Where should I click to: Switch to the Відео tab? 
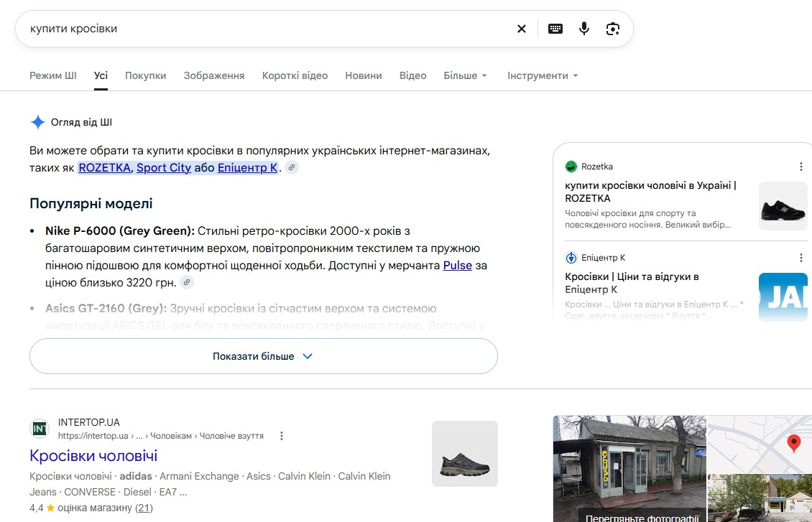click(x=412, y=75)
